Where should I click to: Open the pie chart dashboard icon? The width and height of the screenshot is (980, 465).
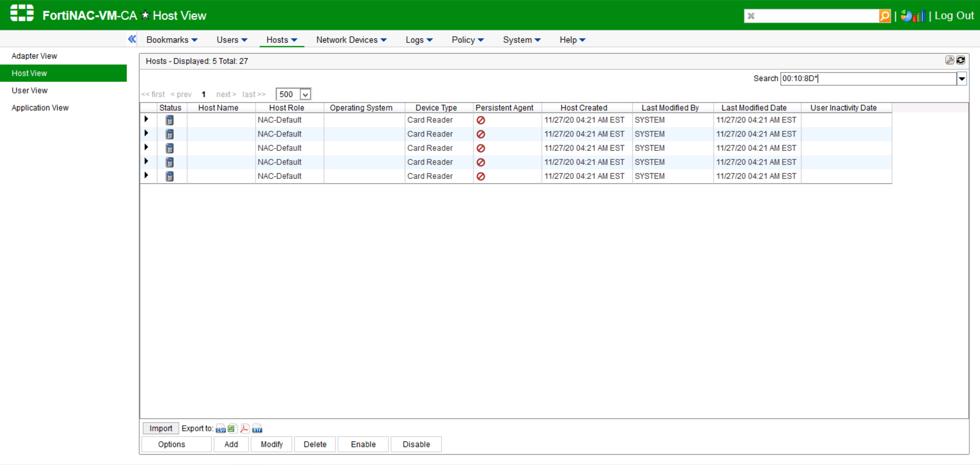906,16
